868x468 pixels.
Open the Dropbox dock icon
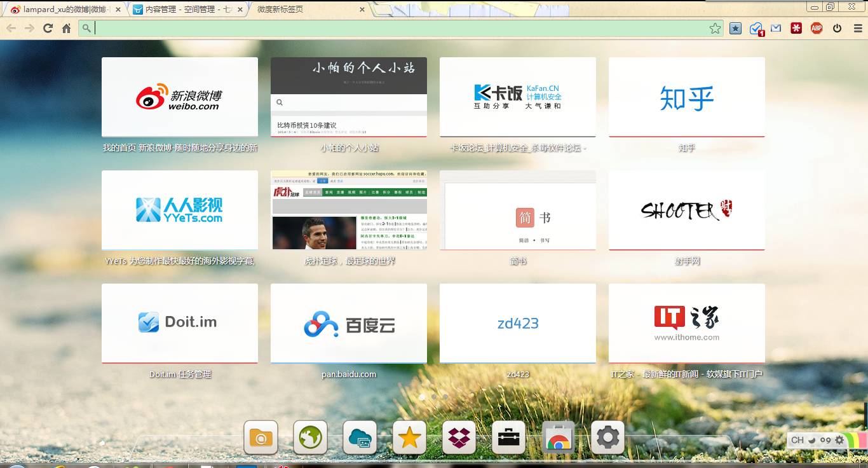(x=459, y=437)
